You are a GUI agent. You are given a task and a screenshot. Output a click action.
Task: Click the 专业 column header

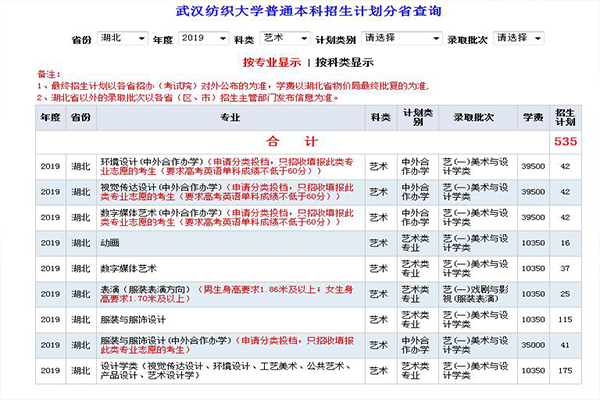pos(231,118)
